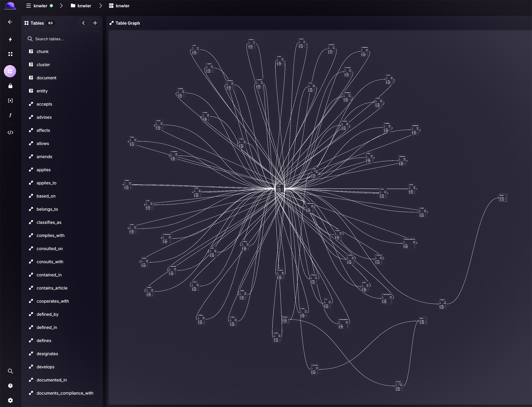
Task: Click the magnifier icon in bottom sidebar
Action: point(10,371)
